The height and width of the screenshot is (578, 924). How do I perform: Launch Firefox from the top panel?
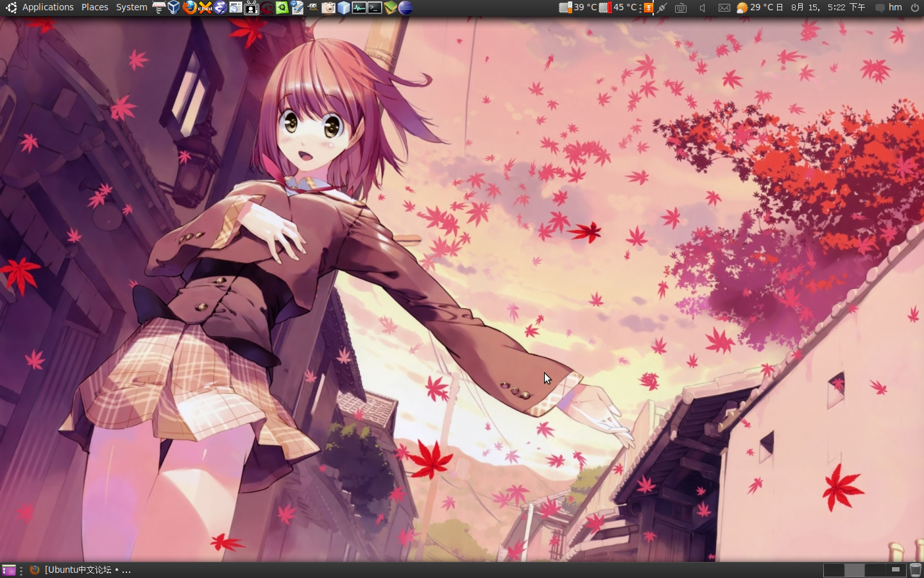coord(189,8)
